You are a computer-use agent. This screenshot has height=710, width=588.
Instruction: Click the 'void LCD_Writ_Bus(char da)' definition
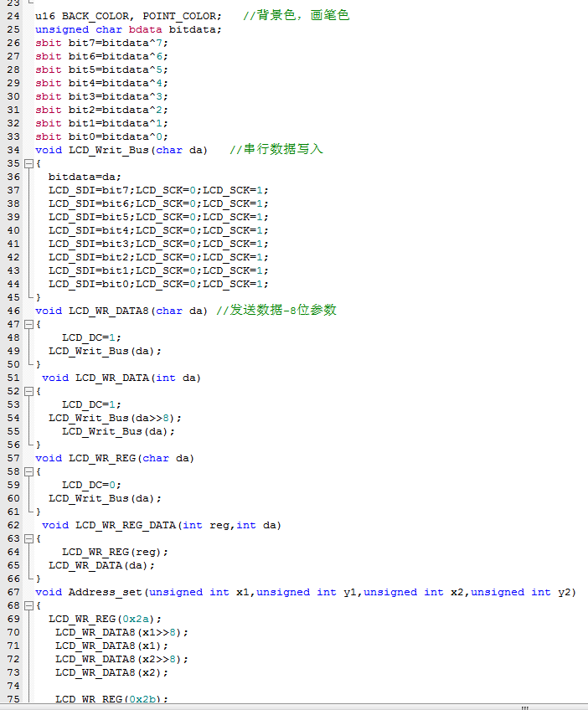(x=121, y=150)
